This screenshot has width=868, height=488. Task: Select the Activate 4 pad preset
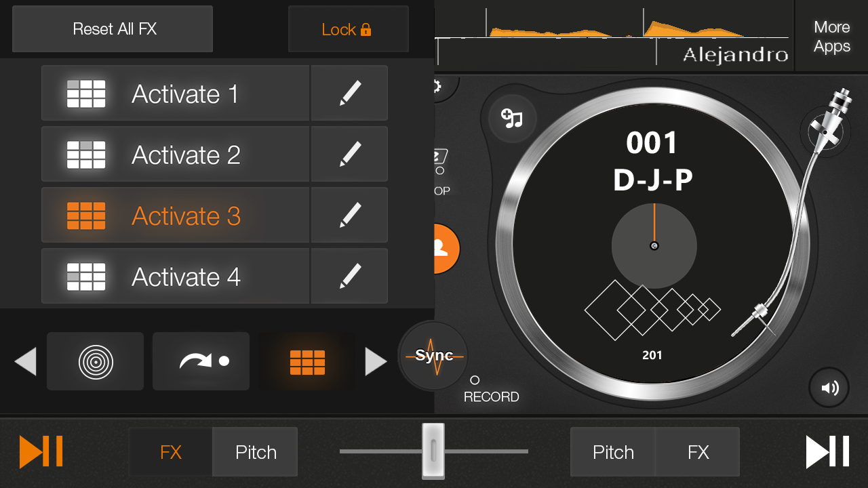click(176, 277)
